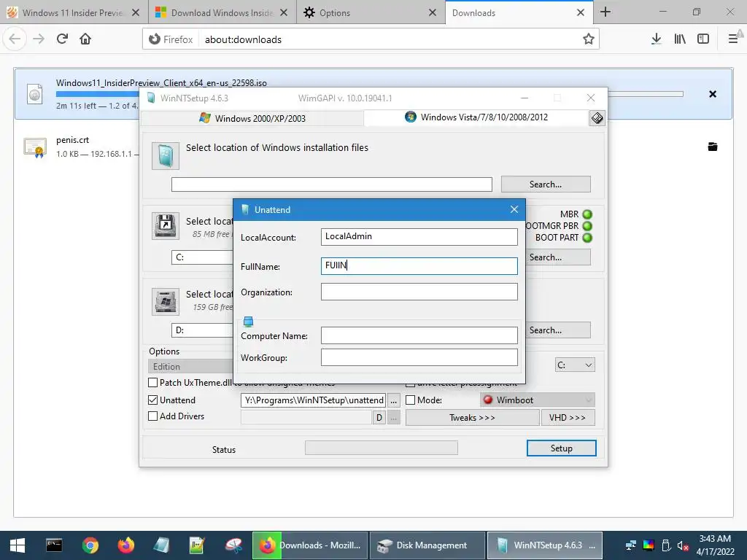
Task: Go back with Firefox back arrow
Action: click(x=15, y=39)
